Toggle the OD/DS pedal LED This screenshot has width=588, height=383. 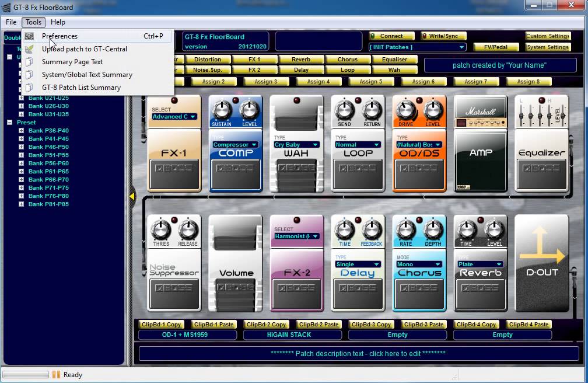pyautogui.click(x=419, y=100)
